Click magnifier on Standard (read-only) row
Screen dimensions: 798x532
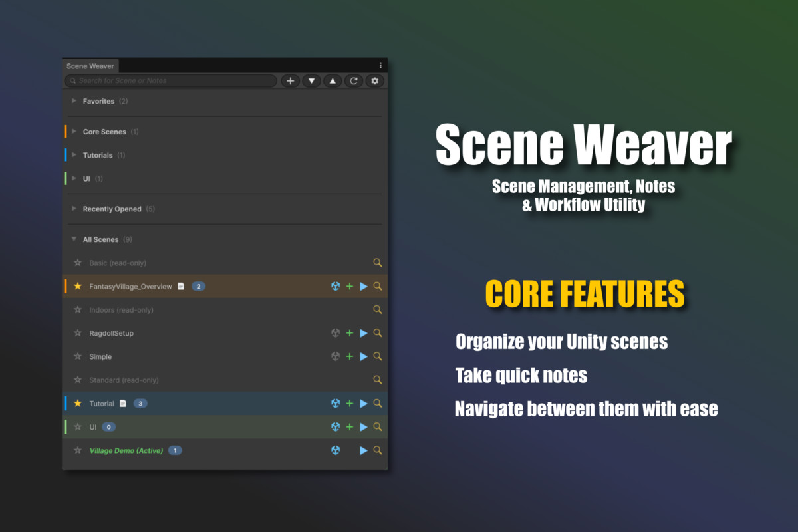[378, 380]
